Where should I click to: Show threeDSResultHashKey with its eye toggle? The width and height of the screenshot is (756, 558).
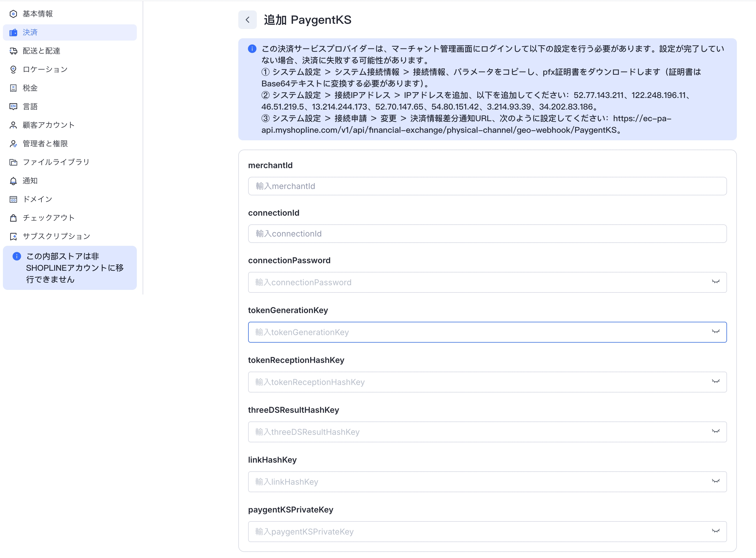tap(715, 431)
